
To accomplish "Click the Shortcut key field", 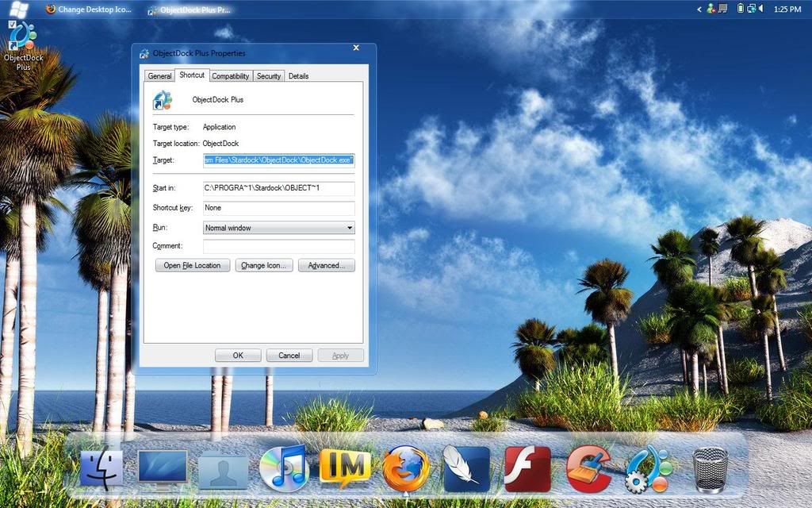I will tap(278, 208).
